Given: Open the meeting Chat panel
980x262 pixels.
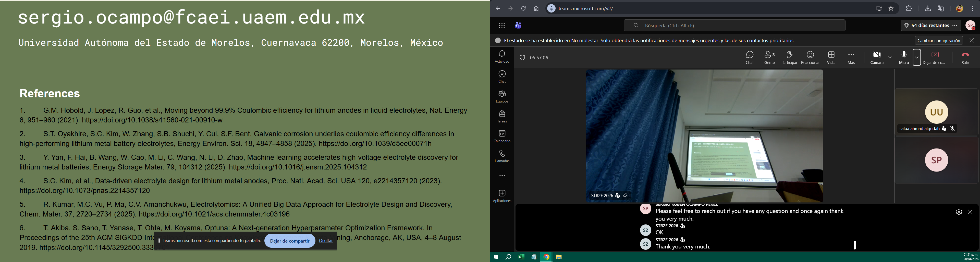Looking at the screenshot, I should click(750, 58).
